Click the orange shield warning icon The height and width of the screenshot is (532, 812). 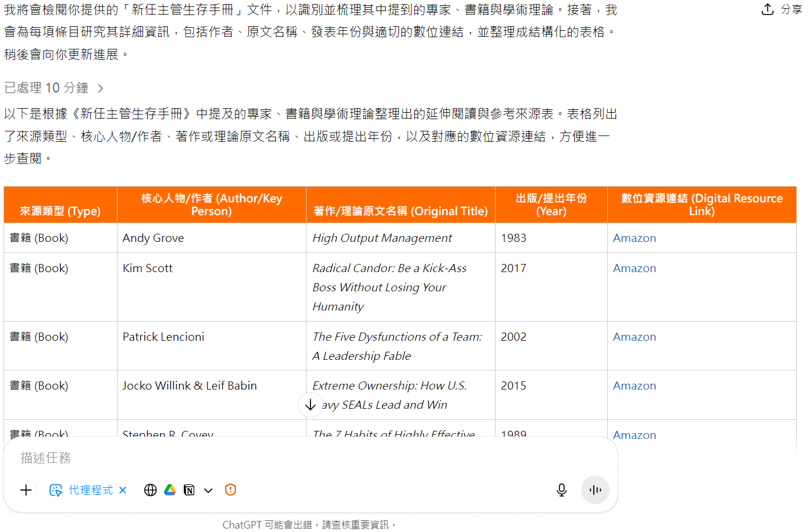click(x=230, y=490)
